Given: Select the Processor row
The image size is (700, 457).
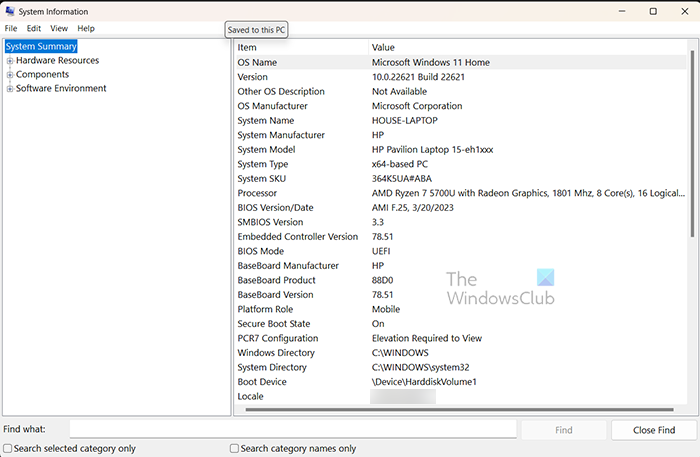Looking at the screenshot, I should click(x=461, y=193).
